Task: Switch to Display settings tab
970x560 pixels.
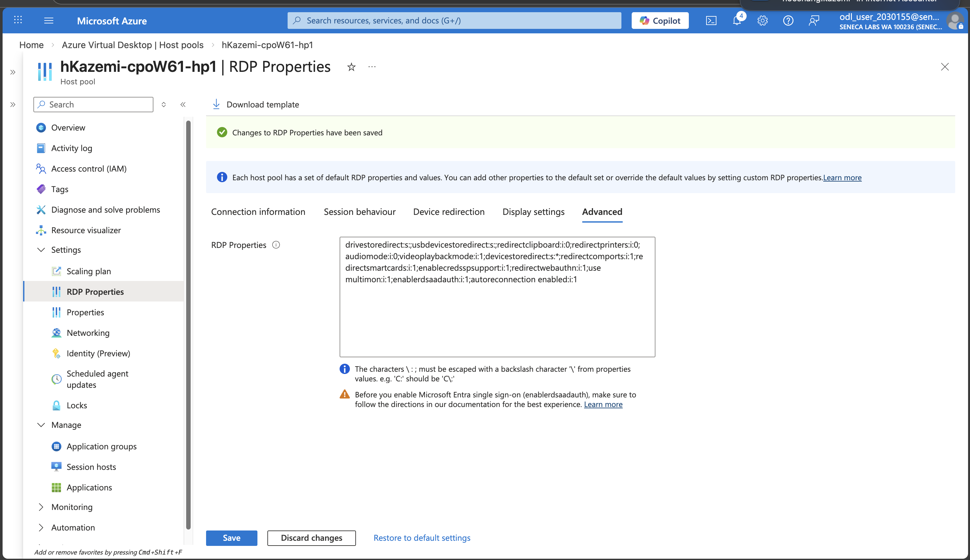Action: (533, 212)
